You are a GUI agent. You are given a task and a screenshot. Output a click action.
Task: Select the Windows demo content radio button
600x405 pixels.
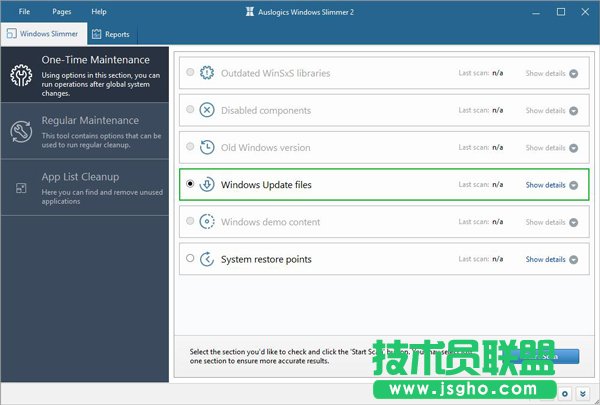[190, 221]
